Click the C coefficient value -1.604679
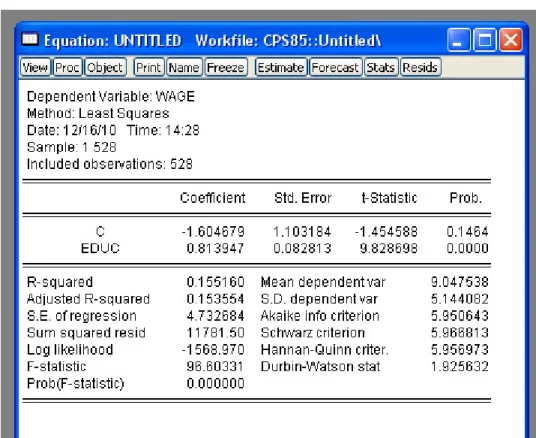 (213, 232)
